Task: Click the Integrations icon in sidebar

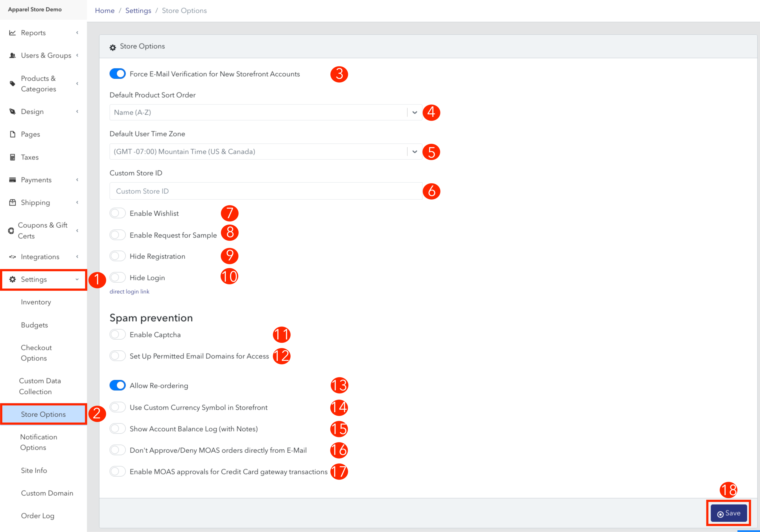Action: (12, 257)
